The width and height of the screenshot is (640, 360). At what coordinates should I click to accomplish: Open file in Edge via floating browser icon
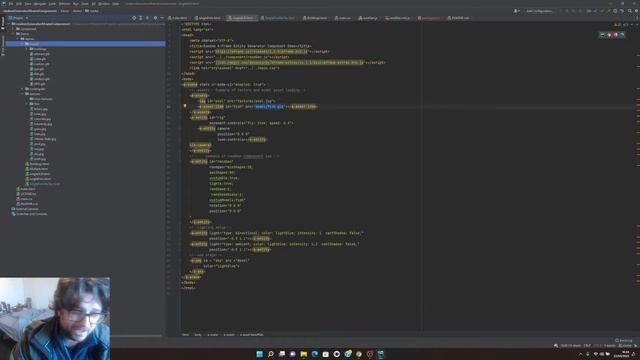pyautogui.click(x=622, y=35)
